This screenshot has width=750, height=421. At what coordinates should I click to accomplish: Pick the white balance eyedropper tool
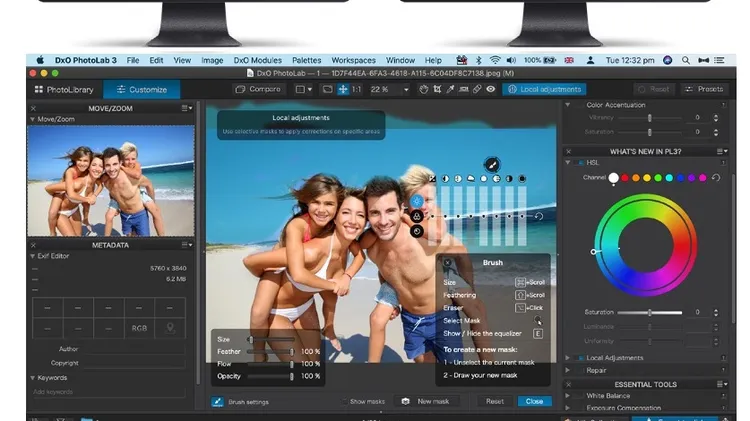pos(450,89)
